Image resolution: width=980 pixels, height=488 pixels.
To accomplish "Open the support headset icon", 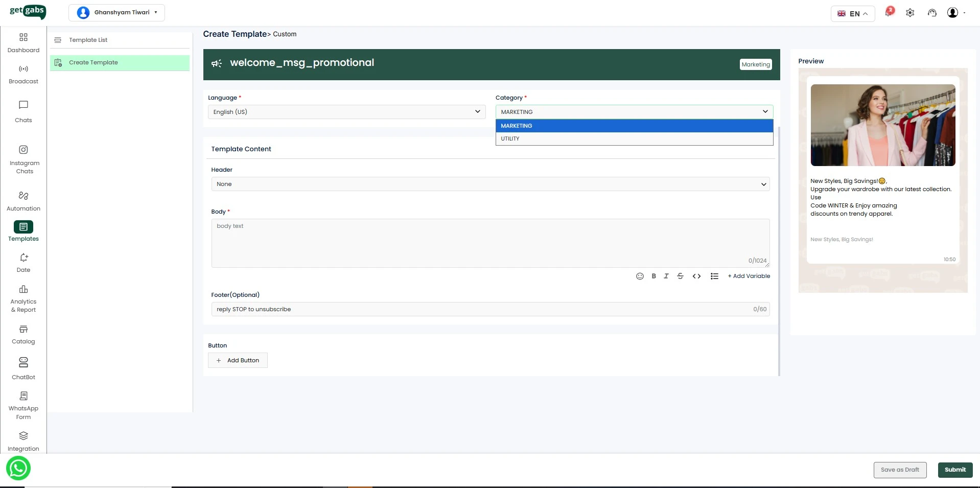I will [932, 13].
